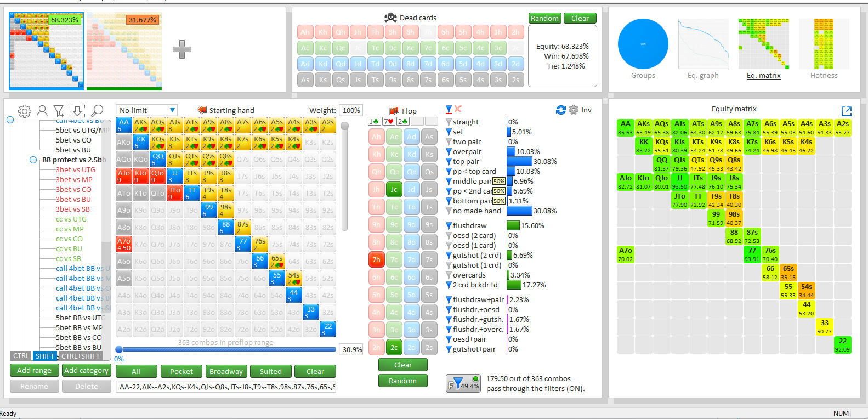Adjust the vertical weight slider handle
This screenshot has width=868, height=419.
[x=345, y=126]
